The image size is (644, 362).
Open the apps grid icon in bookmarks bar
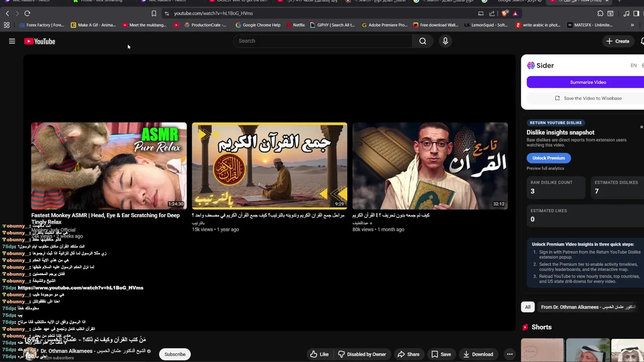click(x=7, y=25)
